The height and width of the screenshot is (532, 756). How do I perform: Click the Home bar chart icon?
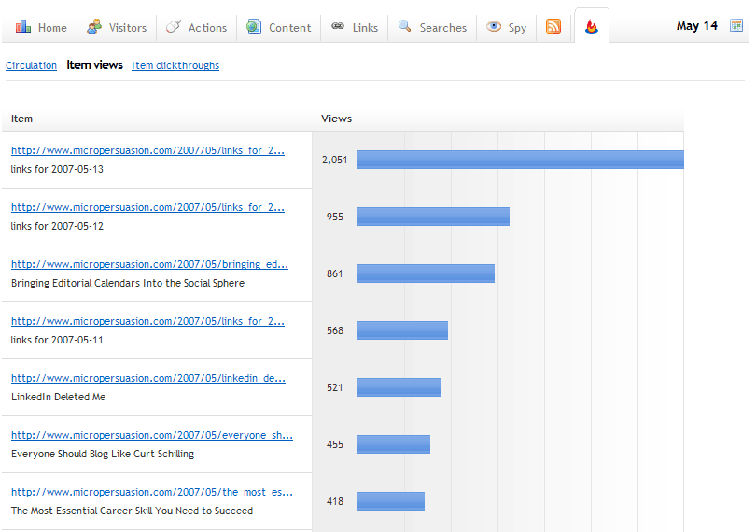pos(23,26)
